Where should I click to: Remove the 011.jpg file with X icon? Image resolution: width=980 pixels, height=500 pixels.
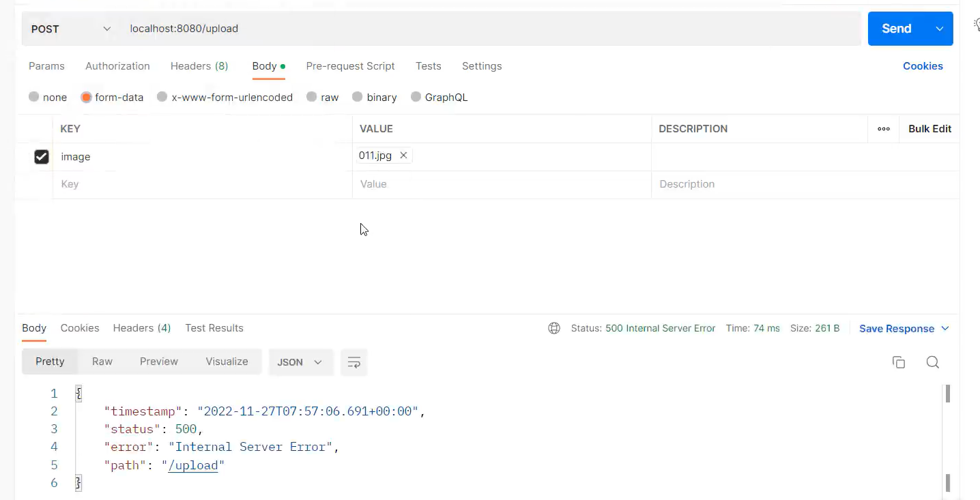tap(403, 156)
